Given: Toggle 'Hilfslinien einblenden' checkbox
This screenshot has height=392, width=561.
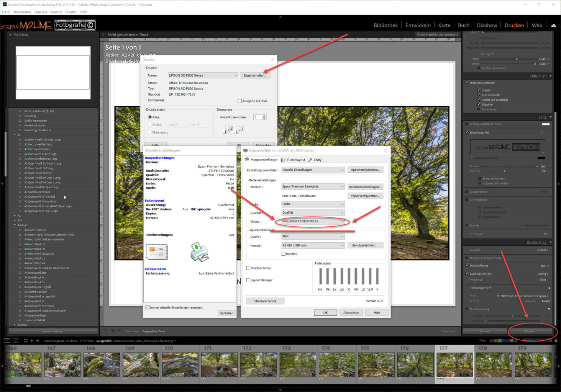Looking at the screenshot, I should [x=466, y=83].
